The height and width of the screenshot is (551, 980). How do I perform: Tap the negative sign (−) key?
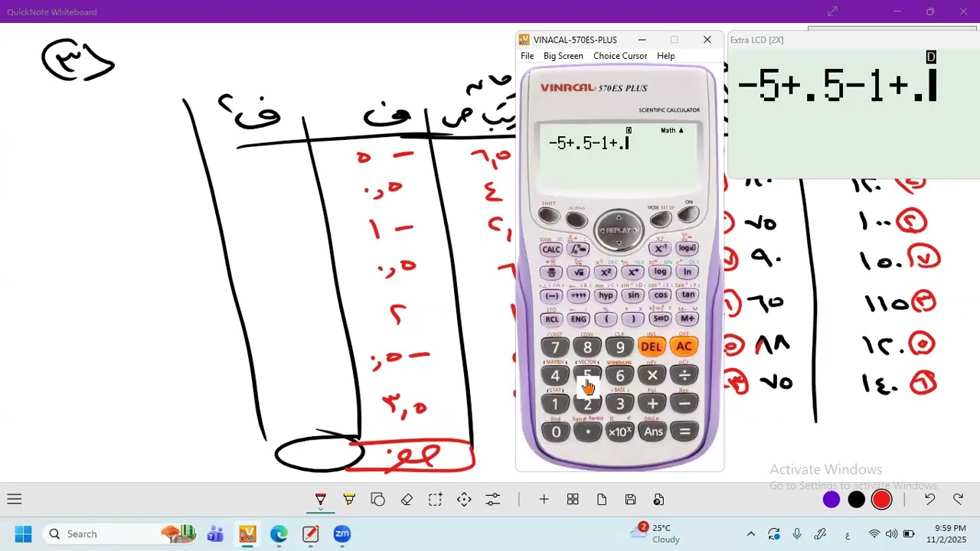coord(551,296)
